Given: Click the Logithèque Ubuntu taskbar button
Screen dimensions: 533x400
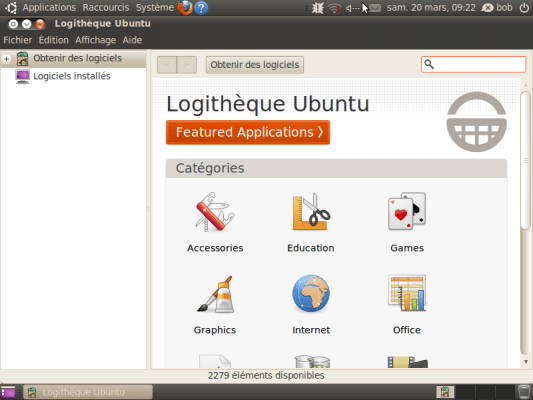Looking at the screenshot, I should tap(88, 392).
